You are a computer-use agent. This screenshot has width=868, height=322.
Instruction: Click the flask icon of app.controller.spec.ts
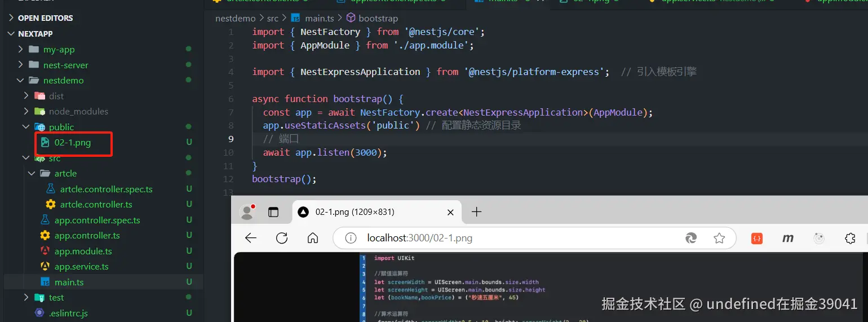tap(45, 220)
